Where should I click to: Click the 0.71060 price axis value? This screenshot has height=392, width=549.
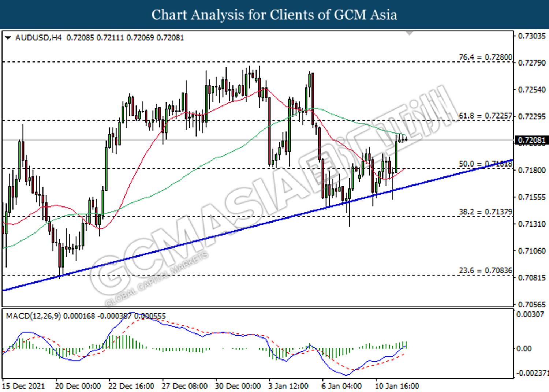[532, 251]
